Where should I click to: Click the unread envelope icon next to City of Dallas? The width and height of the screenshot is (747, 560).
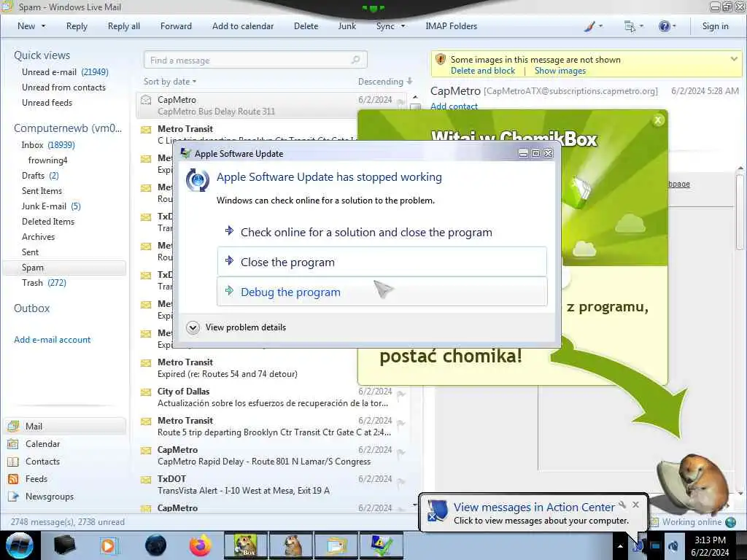tap(146, 392)
